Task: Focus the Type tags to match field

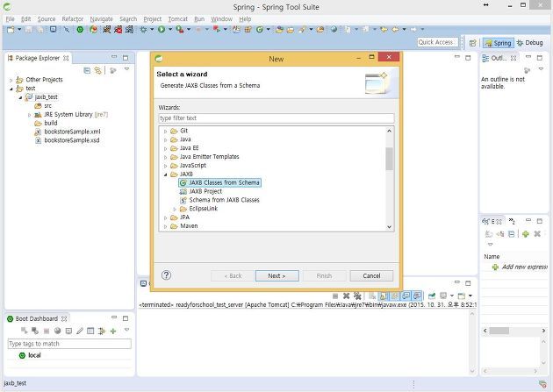Action: [69, 344]
